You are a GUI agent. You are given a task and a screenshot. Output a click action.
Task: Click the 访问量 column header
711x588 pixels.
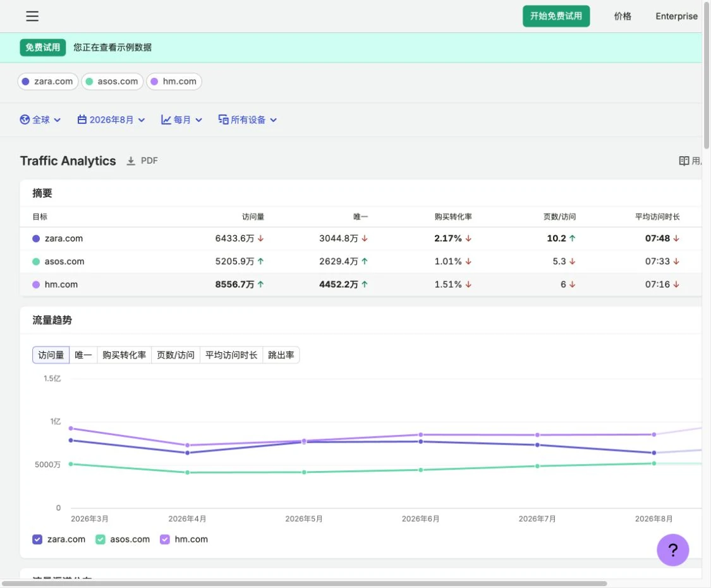pyautogui.click(x=253, y=217)
